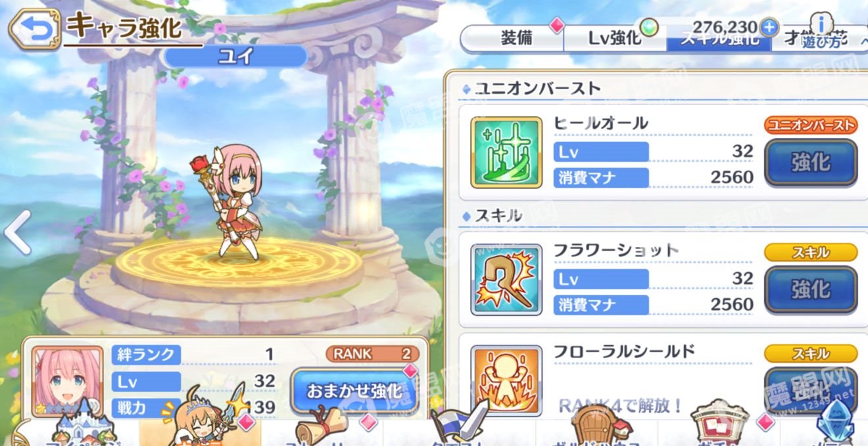Switch to the Lv強化 tab

[614, 39]
